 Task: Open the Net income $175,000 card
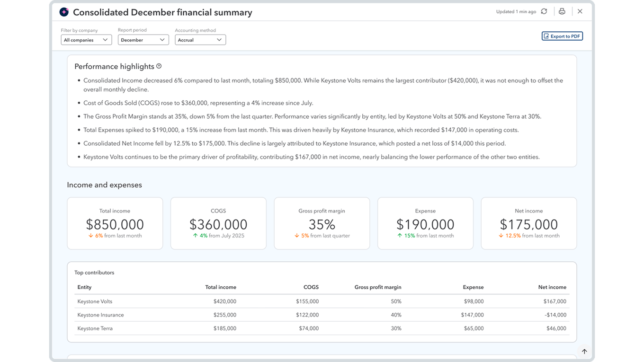pyautogui.click(x=528, y=223)
